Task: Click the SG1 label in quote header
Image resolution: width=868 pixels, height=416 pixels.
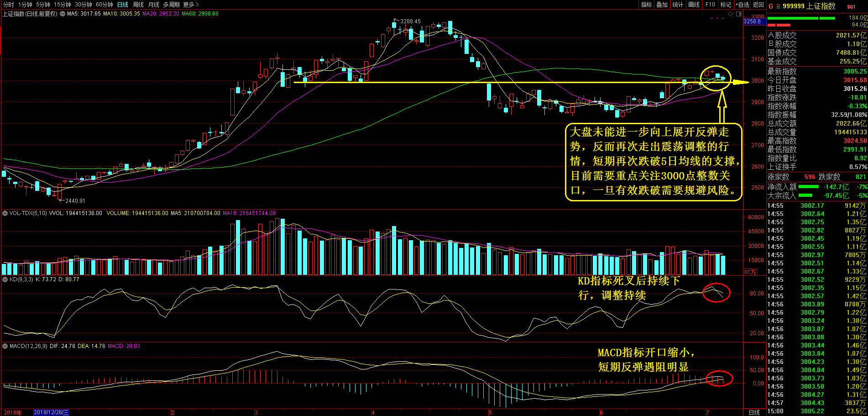Action: [x=851, y=7]
